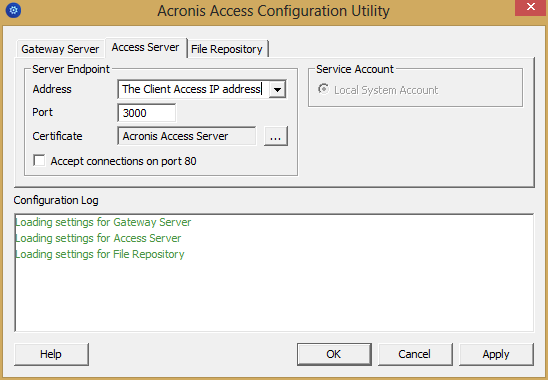Image resolution: width=548 pixels, height=380 pixels.
Task: Confirm settings with OK button
Action: pos(334,354)
